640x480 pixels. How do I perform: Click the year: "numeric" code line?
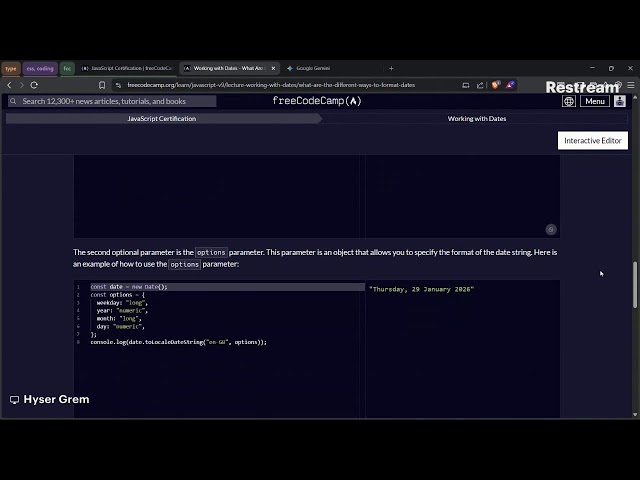coord(122,311)
